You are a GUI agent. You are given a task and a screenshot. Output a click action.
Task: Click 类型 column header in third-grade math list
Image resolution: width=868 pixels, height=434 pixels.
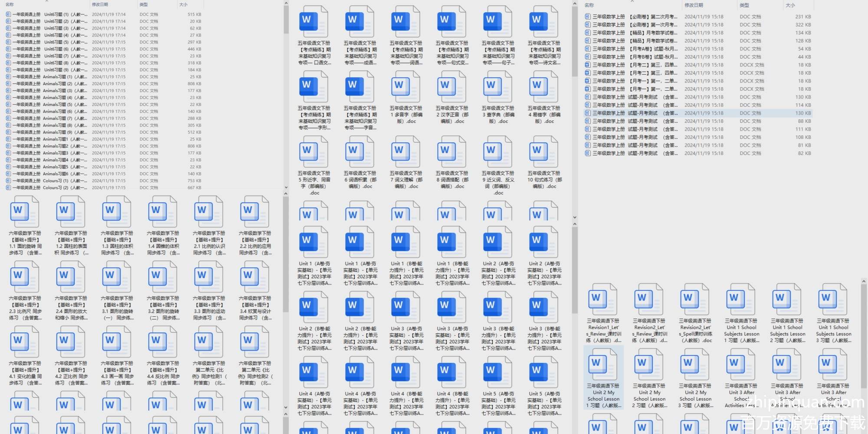pyautogui.click(x=744, y=5)
